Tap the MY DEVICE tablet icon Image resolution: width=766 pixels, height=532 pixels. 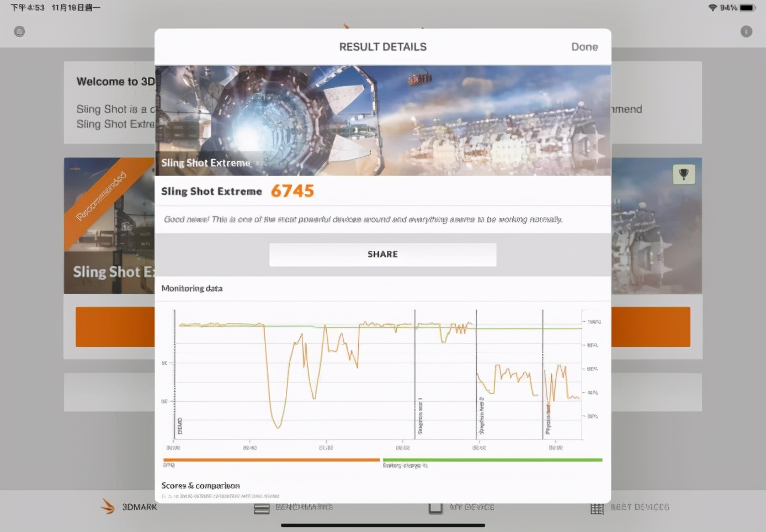tap(436, 507)
